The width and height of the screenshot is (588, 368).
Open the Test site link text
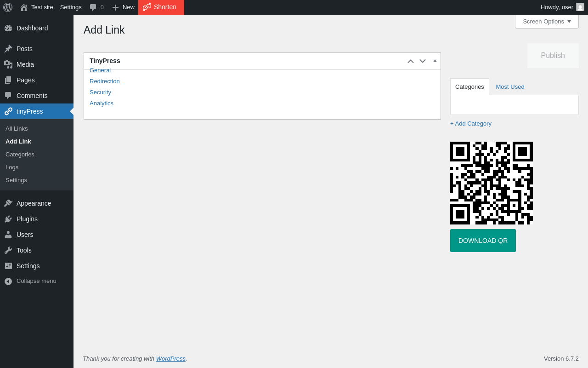point(42,7)
